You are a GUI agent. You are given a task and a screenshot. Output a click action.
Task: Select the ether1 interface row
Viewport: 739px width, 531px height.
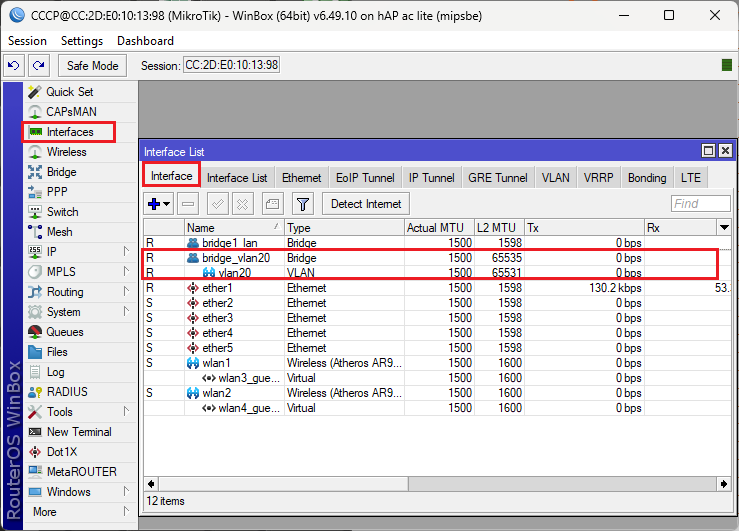(437, 288)
